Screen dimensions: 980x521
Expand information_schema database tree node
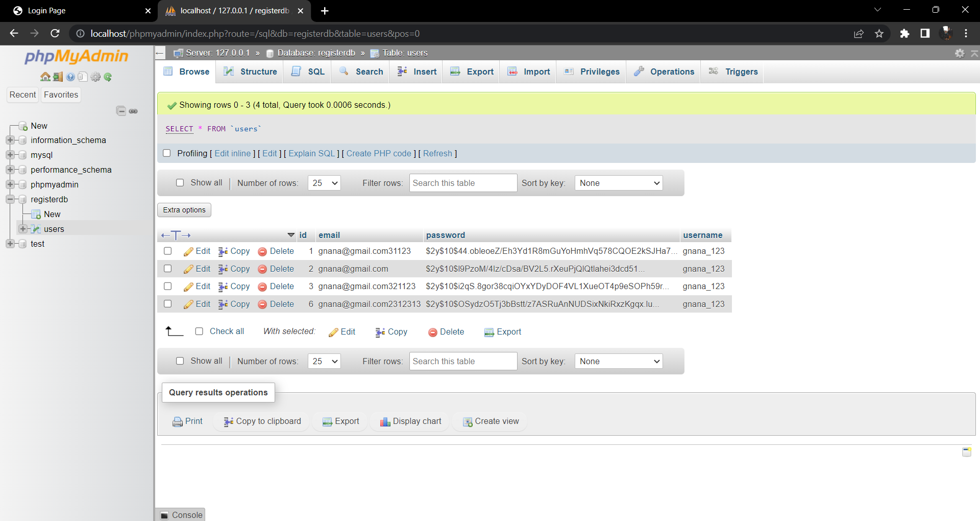[10, 140]
